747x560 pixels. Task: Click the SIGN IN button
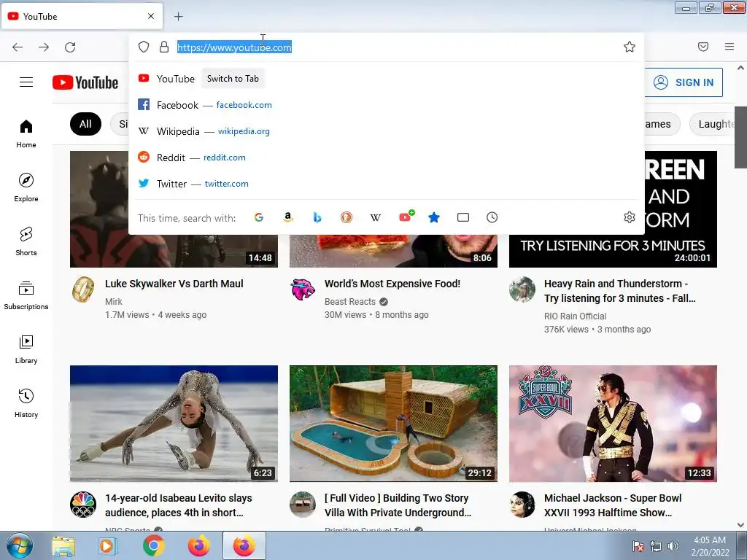pyautogui.click(x=684, y=82)
